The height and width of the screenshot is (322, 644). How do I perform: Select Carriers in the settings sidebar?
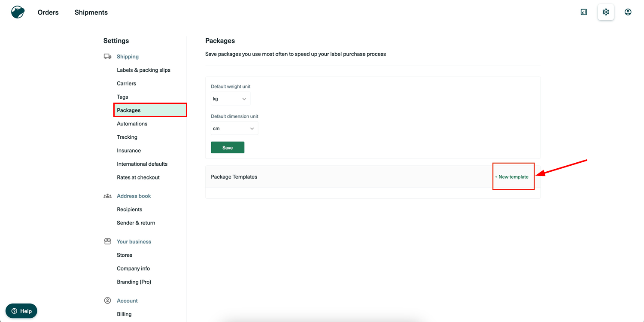(126, 83)
